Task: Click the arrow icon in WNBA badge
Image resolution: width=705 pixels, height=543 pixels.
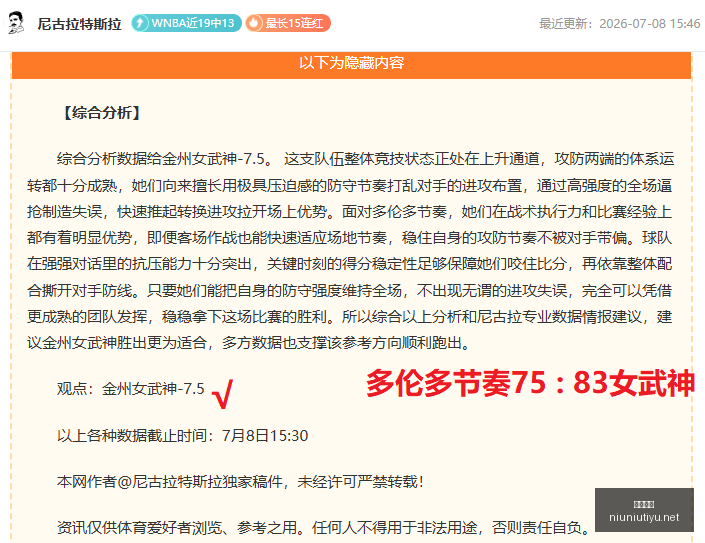Action: (140, 23)
